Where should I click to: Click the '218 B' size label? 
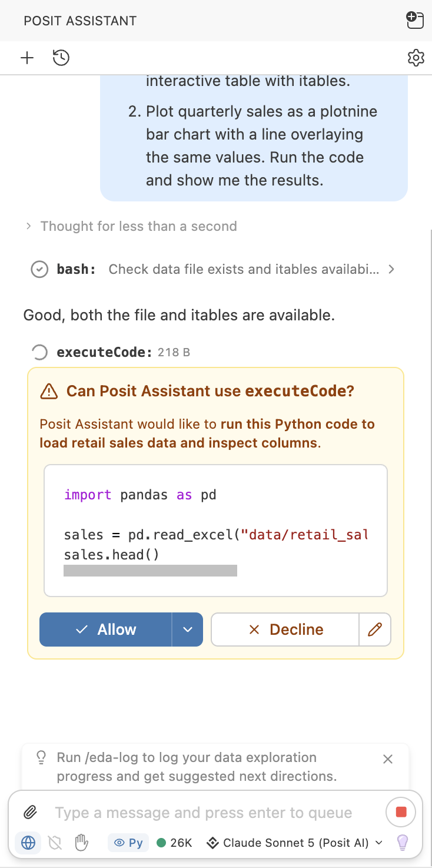pyautogui.click(x=174, y=353)
